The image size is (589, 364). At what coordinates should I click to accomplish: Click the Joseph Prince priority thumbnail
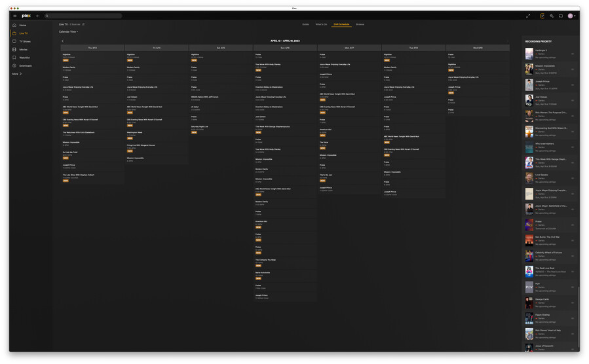click(x=529, y=85)
